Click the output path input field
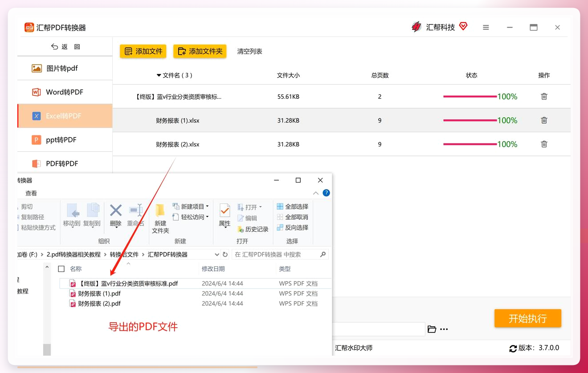588x373 pixels. point(379,329)
